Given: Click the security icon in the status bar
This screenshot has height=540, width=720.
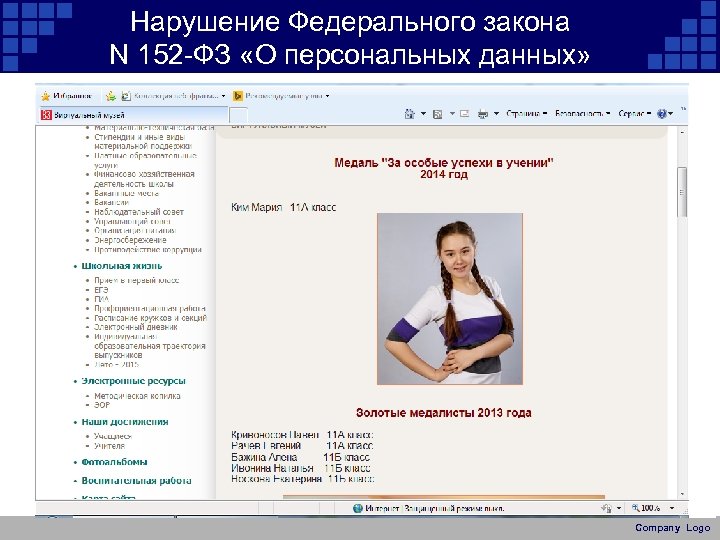Looking at the screenshot, I should (x=607, y=508).
